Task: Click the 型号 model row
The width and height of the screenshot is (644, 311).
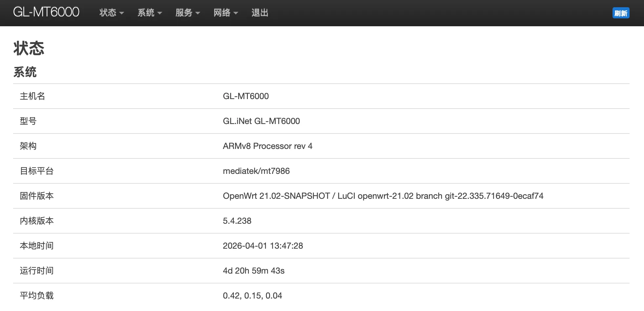Action: click(261, 121)
